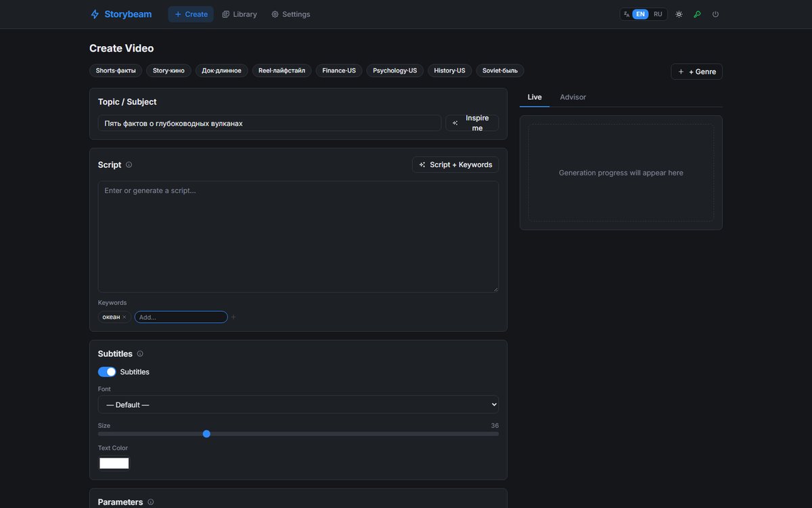Open the Create page
Image resolution: width=812 pixels, height=508 pixels.
pos(191,14)
